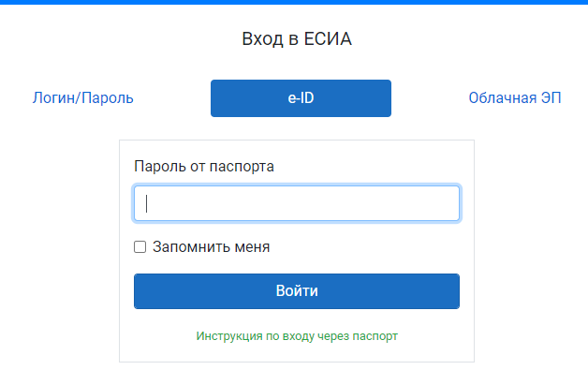Click the Запомнить меня label text
Image resolution: width=588 pixels, height=370 pixels.
pyautogui.click(x=211, y=247)
